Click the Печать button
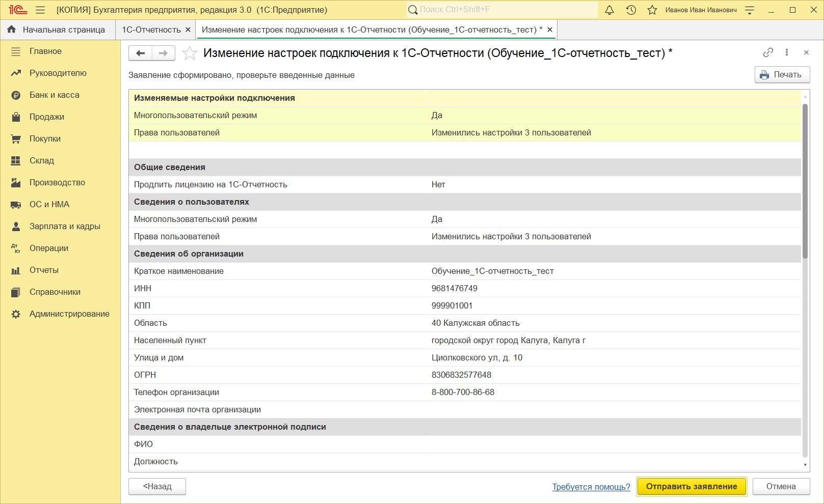 click(782, 75)
